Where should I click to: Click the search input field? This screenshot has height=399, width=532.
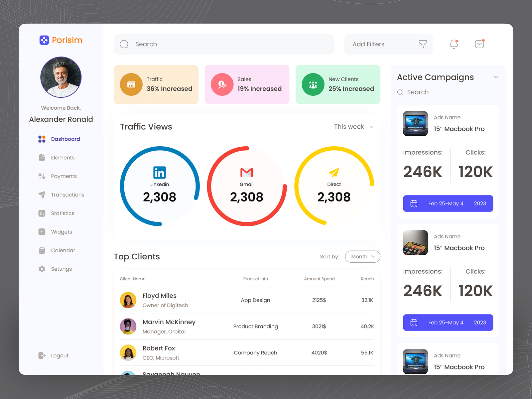click(224, 44)
